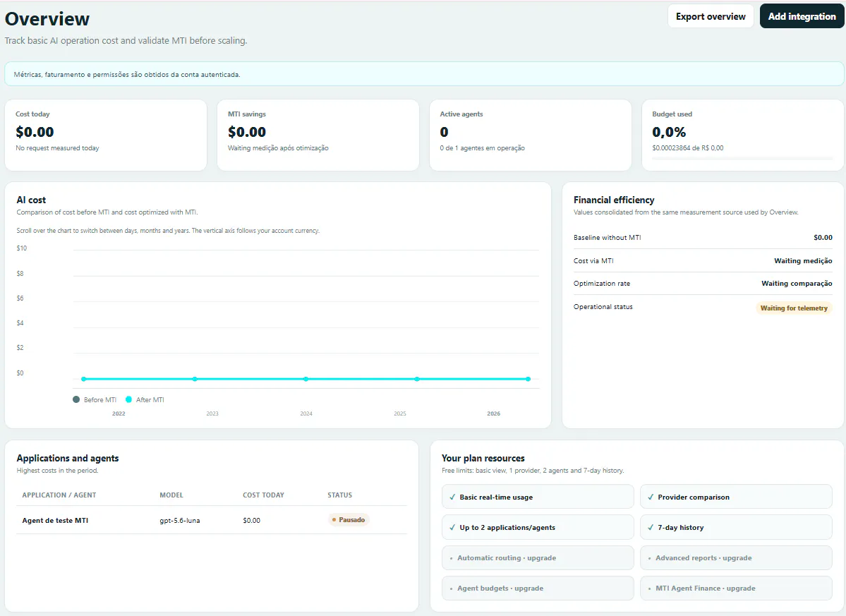Click the Baseline without MTI value $0.00
Screen dimensions: 846x616
pos(823,237)
